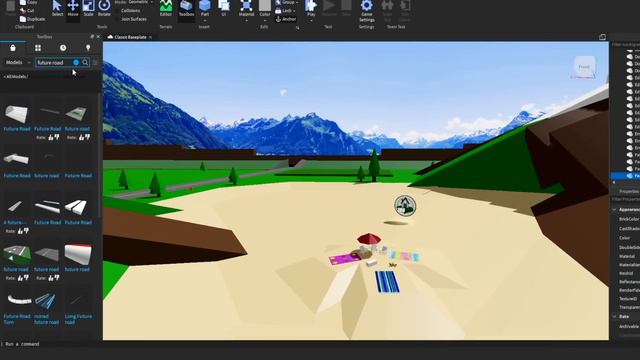Open the Part dropdown arrow
Viewport: 640px width, 360px height.
[205, 20]
